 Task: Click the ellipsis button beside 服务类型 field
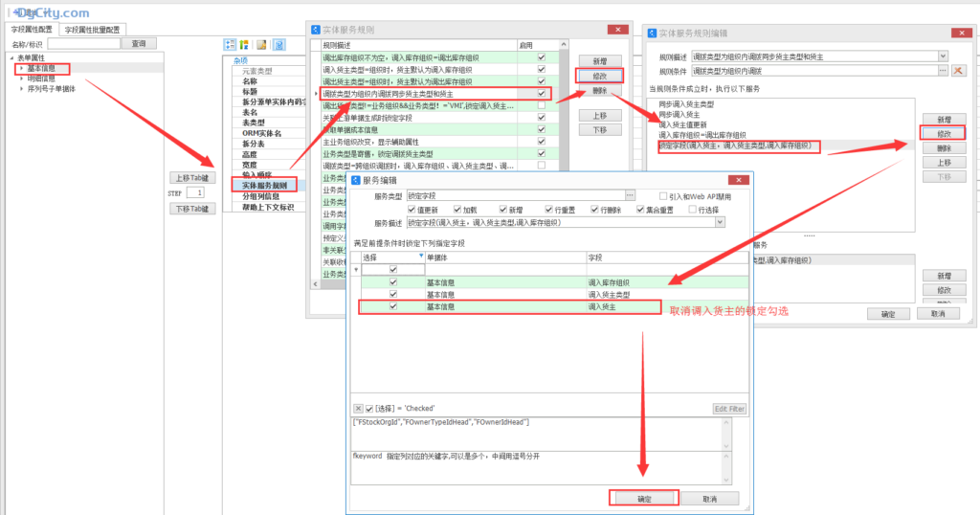tap(631, 195)
